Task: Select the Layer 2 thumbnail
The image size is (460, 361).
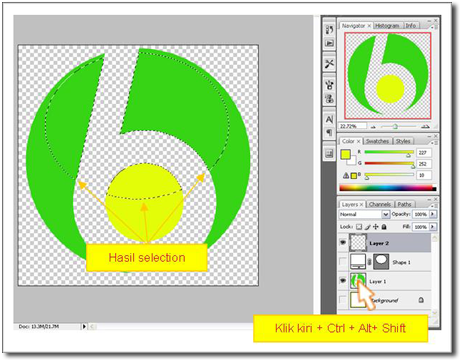Action: pos(358,243)
